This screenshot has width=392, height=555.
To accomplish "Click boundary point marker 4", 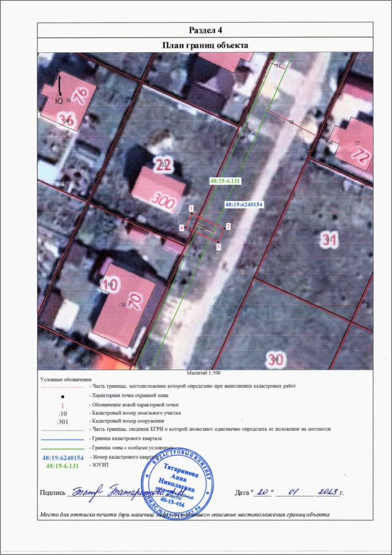I will (181, 228).
